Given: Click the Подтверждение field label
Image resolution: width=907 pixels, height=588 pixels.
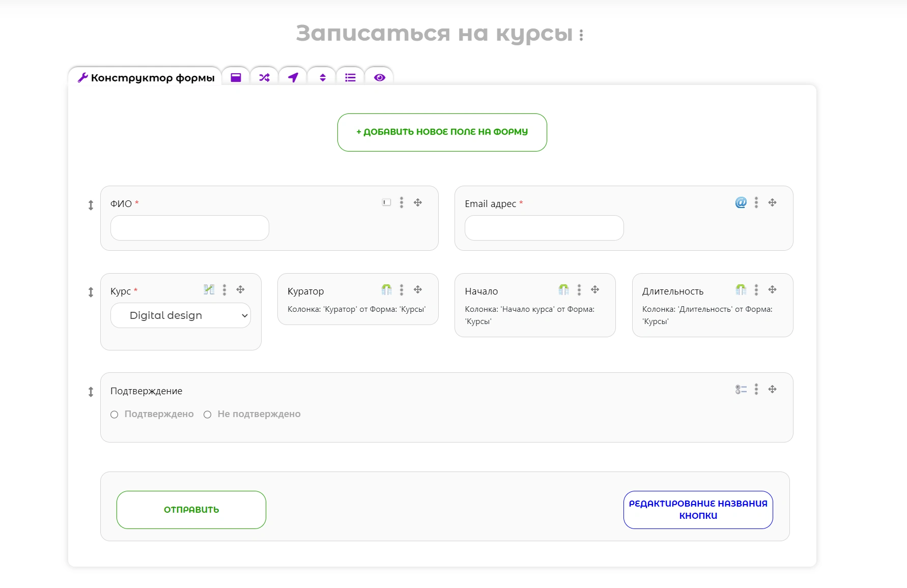Looking at the screenshot, I should coord(146,391).
